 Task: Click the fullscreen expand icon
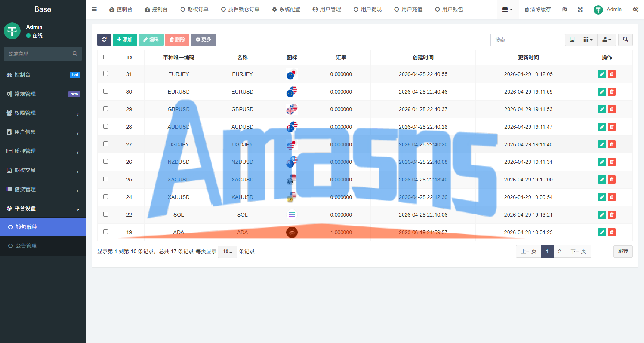(580, 9)
